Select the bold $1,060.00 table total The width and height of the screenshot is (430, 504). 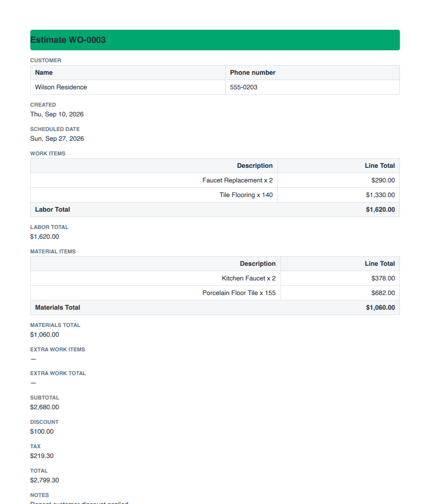coord(380,307)
